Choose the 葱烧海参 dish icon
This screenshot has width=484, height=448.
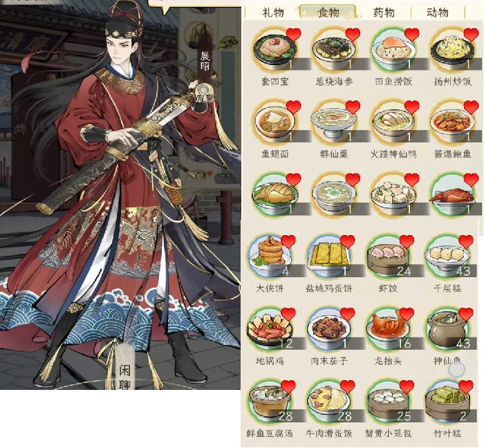pyautogui.click(x=334, y=49)
